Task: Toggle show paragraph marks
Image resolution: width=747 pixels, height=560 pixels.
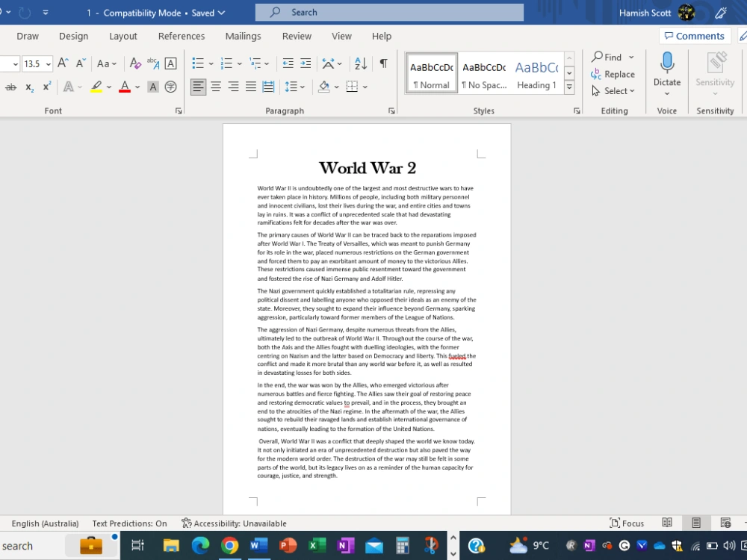Action: [383, 63]
